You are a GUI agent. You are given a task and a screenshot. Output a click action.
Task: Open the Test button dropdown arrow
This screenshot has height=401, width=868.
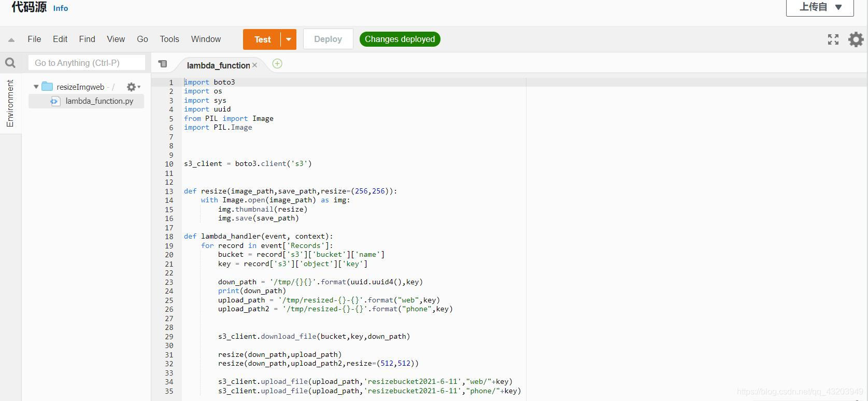pyautogui.click(x=289, y=39)
